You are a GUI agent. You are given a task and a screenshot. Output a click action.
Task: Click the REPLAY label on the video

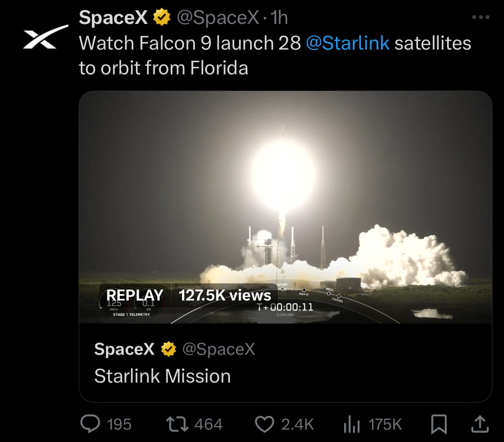coord(135,295)
